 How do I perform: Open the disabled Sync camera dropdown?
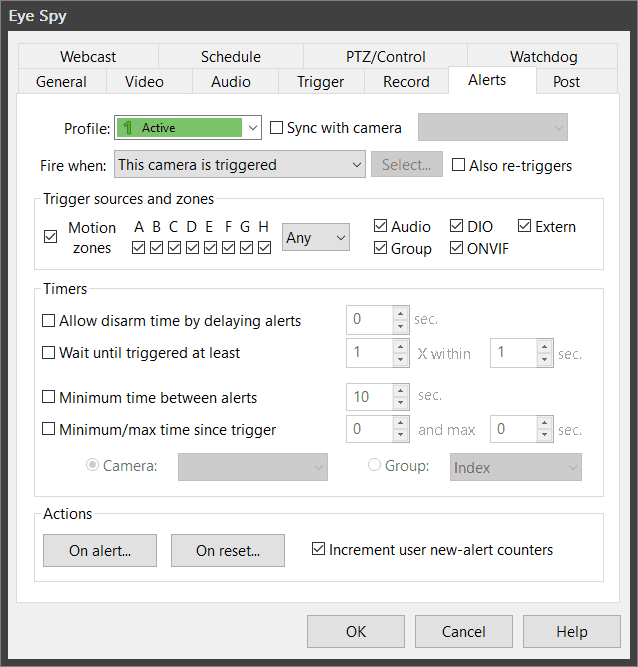[493, 127]
